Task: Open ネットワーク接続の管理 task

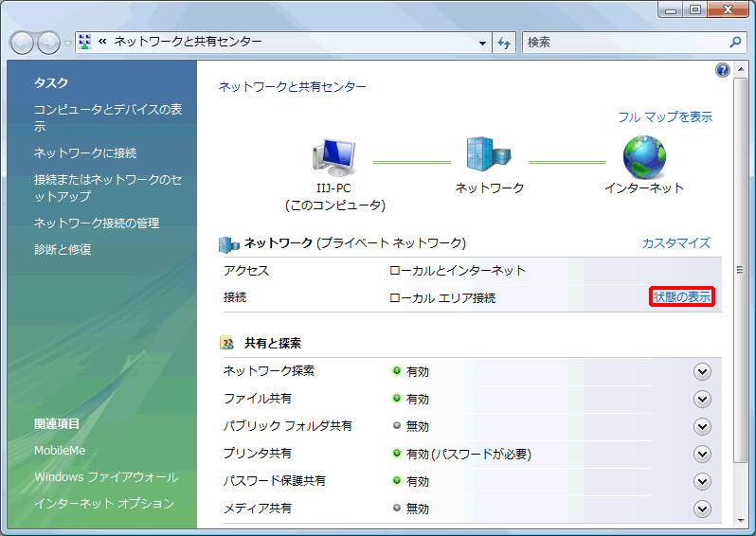Action: coord(97,223)
